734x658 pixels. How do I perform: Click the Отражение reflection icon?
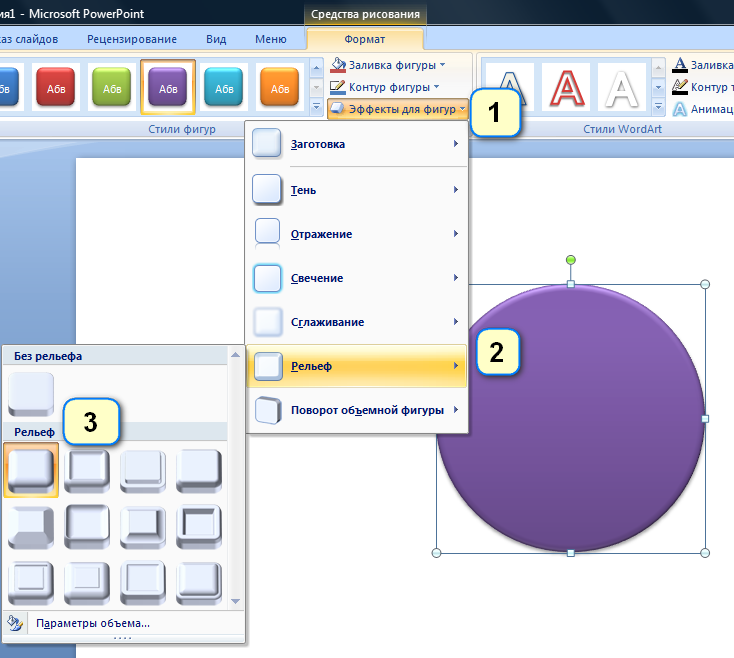click(x=267, y=233)
